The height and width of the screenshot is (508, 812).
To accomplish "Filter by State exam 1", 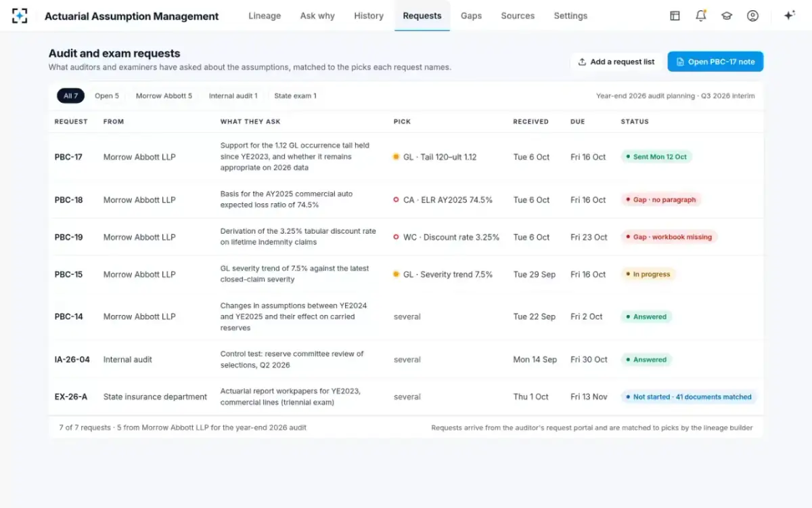I will tap(295, 96).
